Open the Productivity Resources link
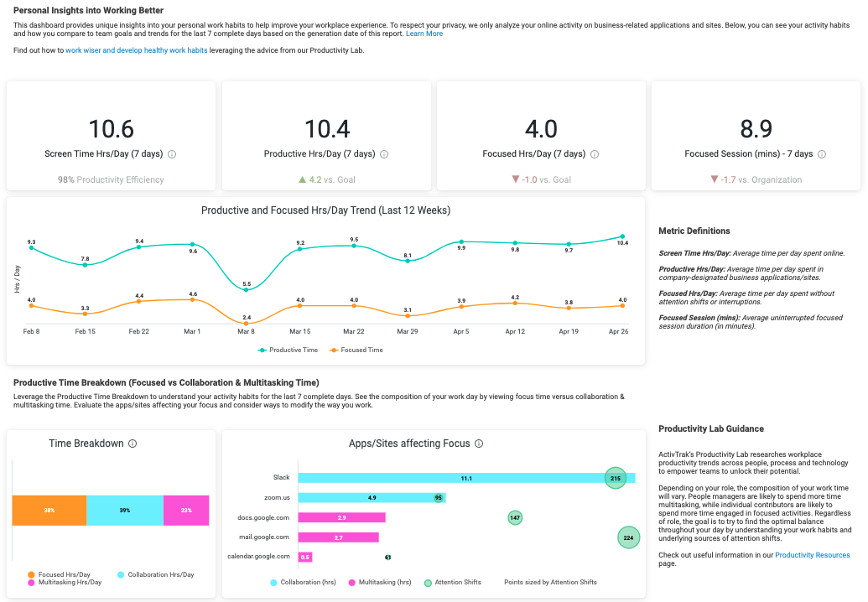The image size is (868, 602). click(812, 555)
